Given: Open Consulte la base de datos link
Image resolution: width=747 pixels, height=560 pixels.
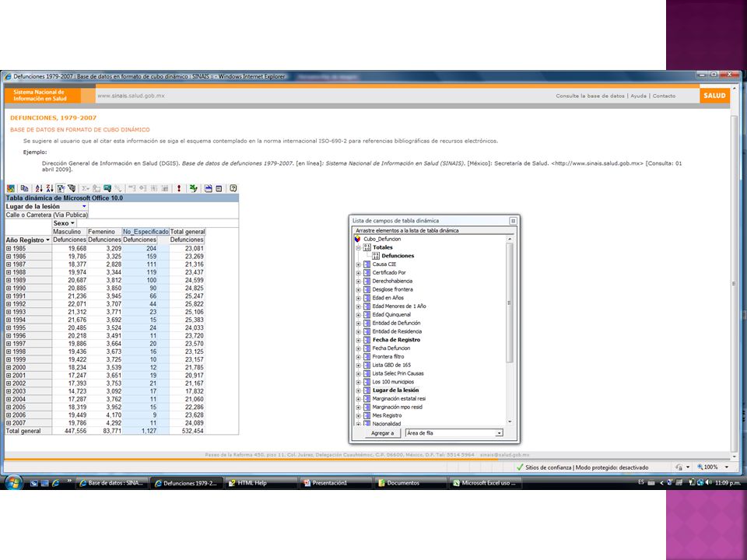Looking at the screenshot, I should (x=590, y=96).
